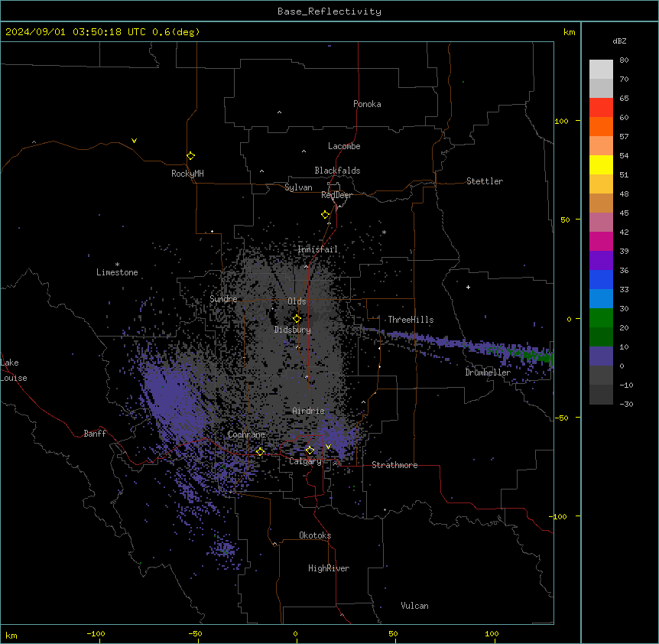Click the RockyMH label
The width and height of the screenshot is (659, 644).
(x=187, y=174)
